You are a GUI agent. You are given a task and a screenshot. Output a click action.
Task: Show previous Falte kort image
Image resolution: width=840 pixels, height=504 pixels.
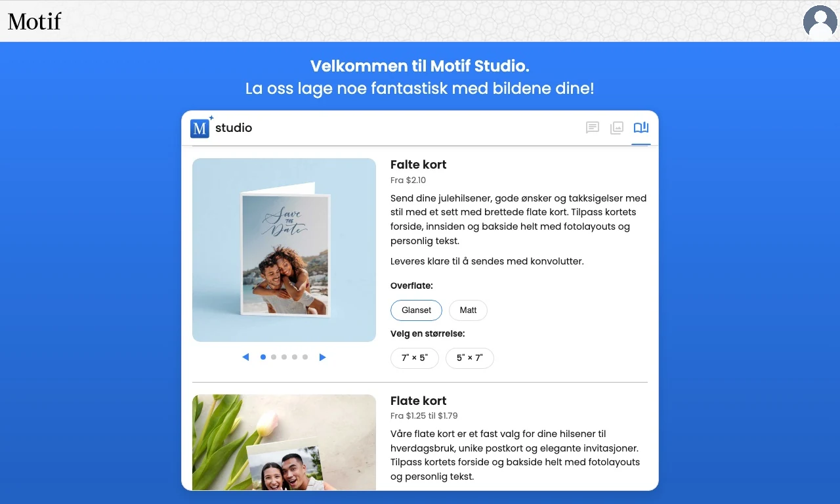(245, 357)
